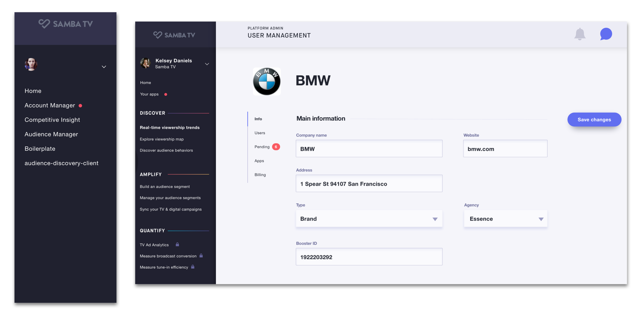644x315 pixels.
Task: Open Explore viewership map
Action: tap(162, 139)
